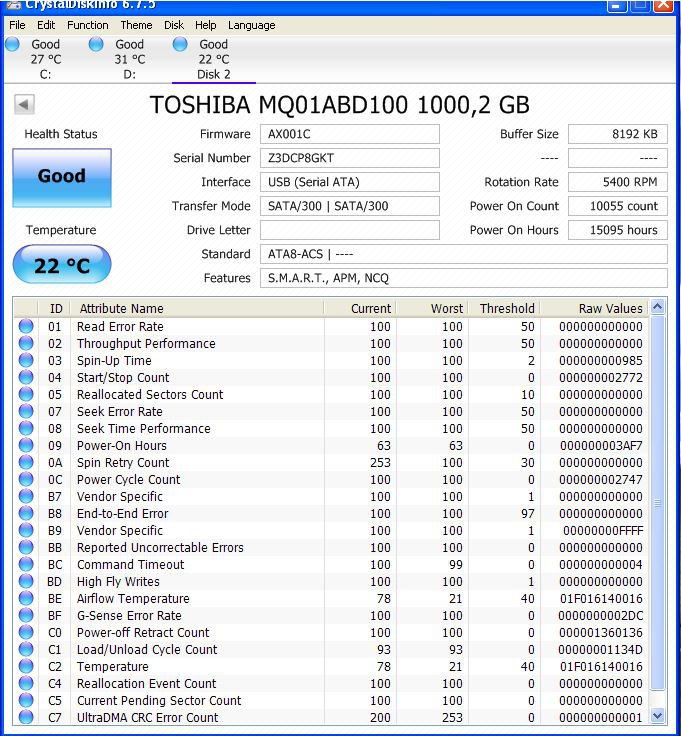Click the Power On Count value field
This screenshot has height=736, width=681.
(x=618, y=206)
